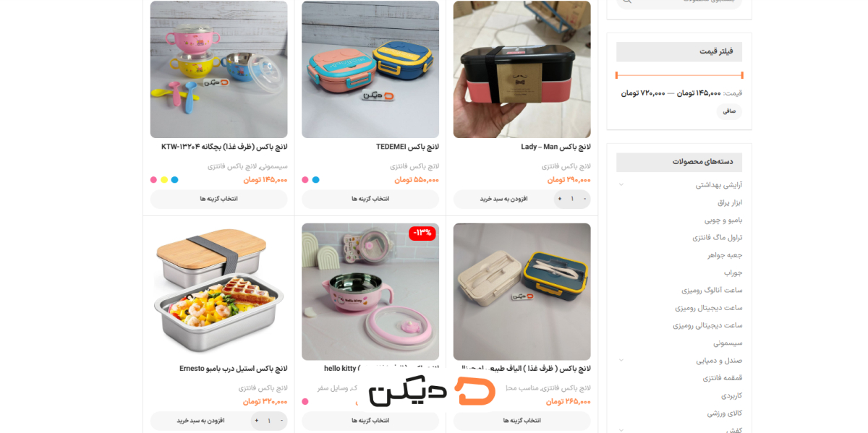
Task: Click the search magnifier icon
Action: pos(627,1)
